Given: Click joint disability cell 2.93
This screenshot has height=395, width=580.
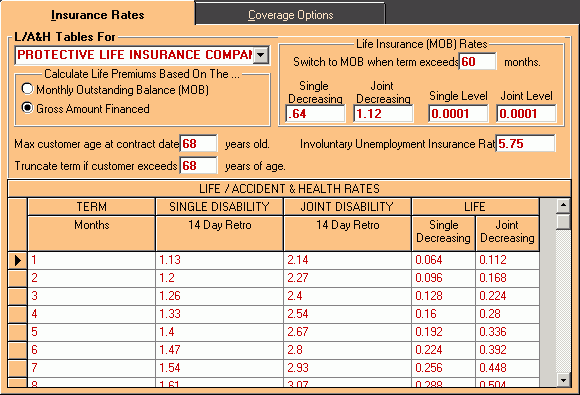Looking at the screenshot, I should pos(347,368).
